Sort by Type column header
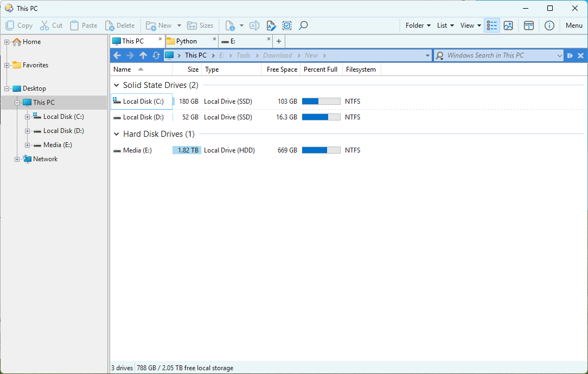This screenshot has width=588, height=374. (x=232, y=69)
